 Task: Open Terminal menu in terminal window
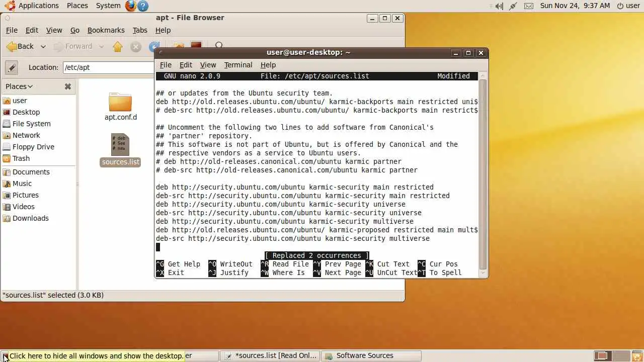coord(238,65)
